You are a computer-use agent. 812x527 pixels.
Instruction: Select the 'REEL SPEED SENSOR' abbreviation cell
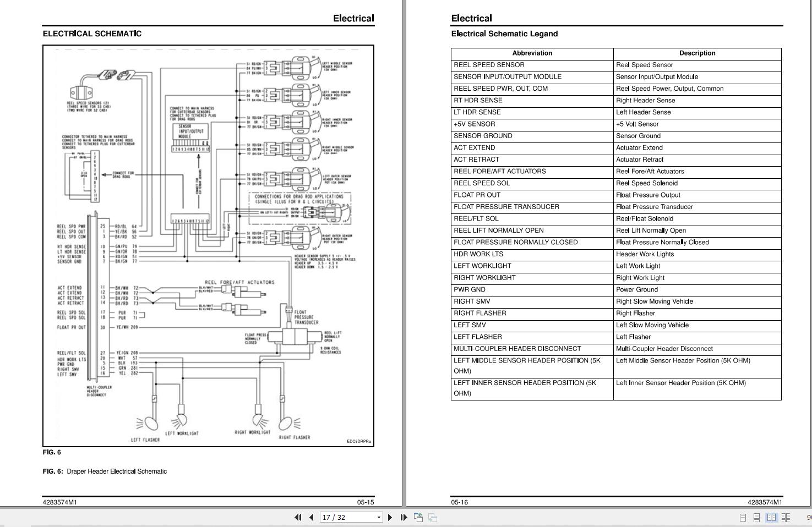tap(532, 65)
